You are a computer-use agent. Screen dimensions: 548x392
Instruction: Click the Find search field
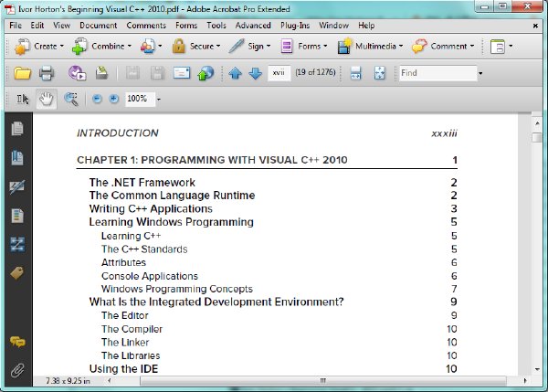tap(437, 73)
